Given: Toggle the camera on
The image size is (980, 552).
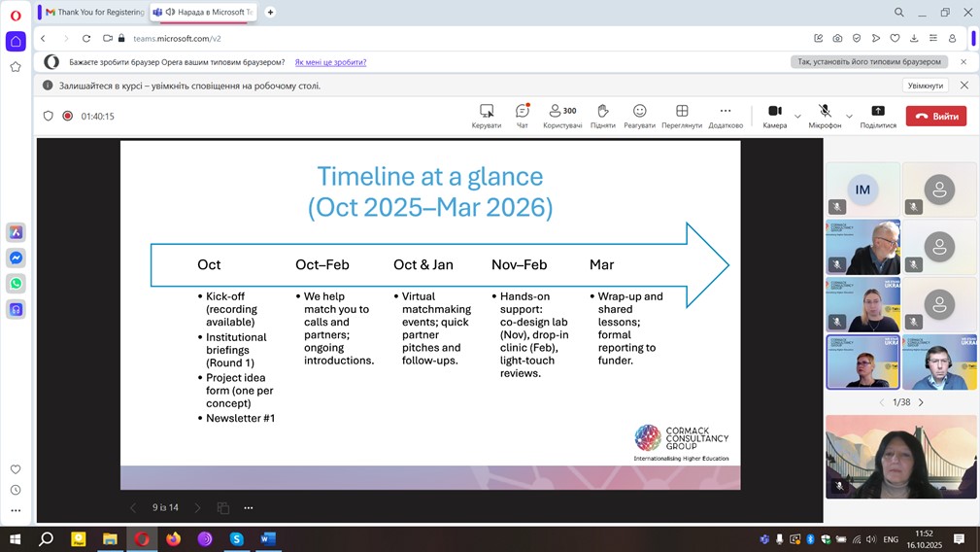Looking at the screenshot, I should click(x=774, y=114).
